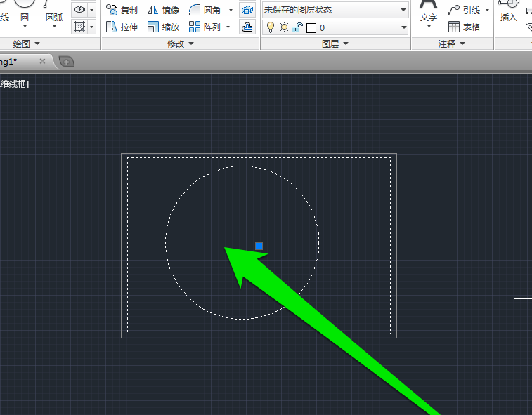Expand the 修改 (Modify) panel title

[180, 44]
